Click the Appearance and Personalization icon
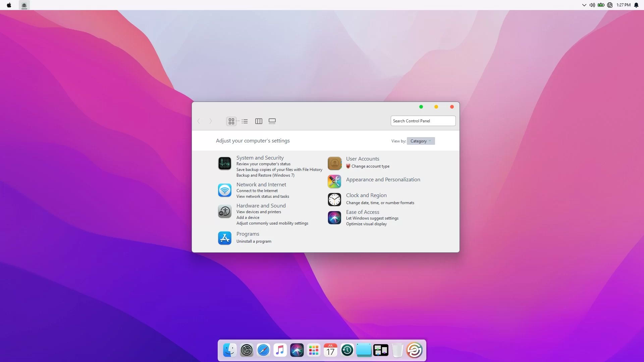The width and height of the screenshot is (644, 362). point(334,181)
